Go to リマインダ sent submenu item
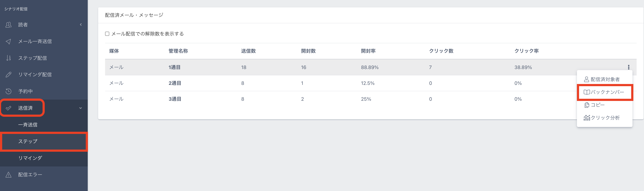This screenshot has height=191, width=644. click(30, 158)
